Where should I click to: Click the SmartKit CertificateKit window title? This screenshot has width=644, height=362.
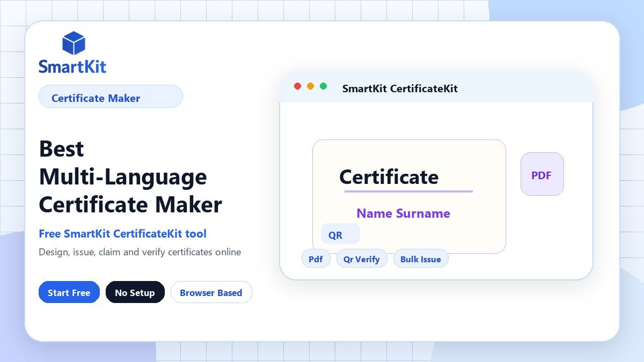pyautogui.click(x=400, y=88)
